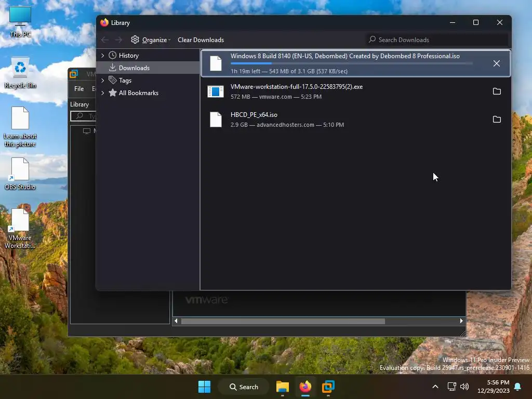Minimize the Library window

click(453, 22)
